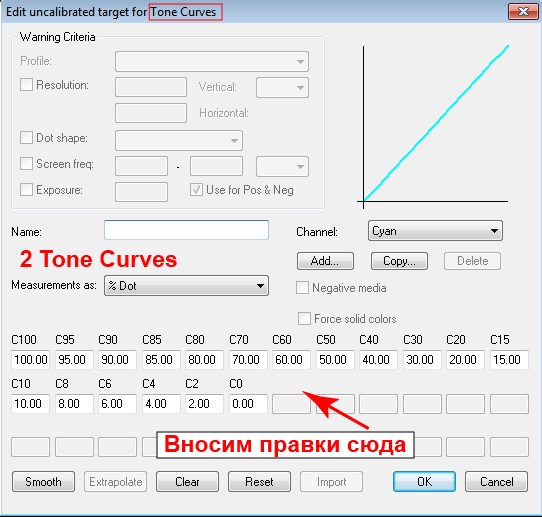Edit the C30 value field
The width and height of the screenshot is (542, 517).
(x=422, y=360)
